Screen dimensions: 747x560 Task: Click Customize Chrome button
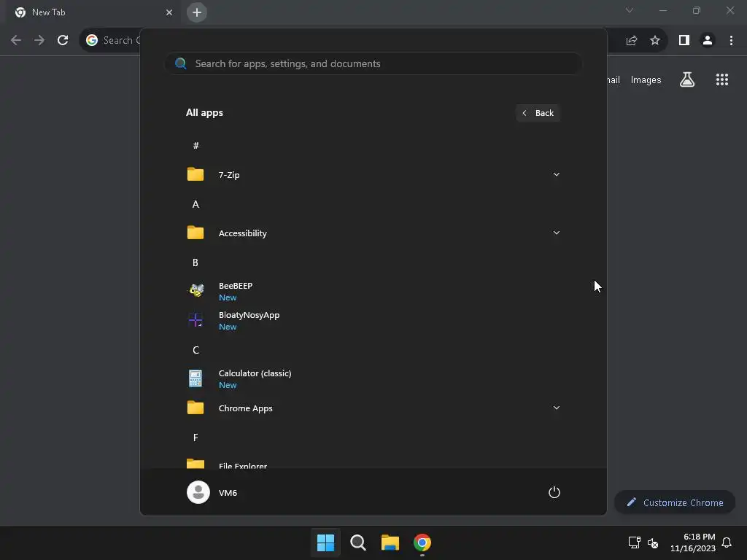click(x=675, y=502)
